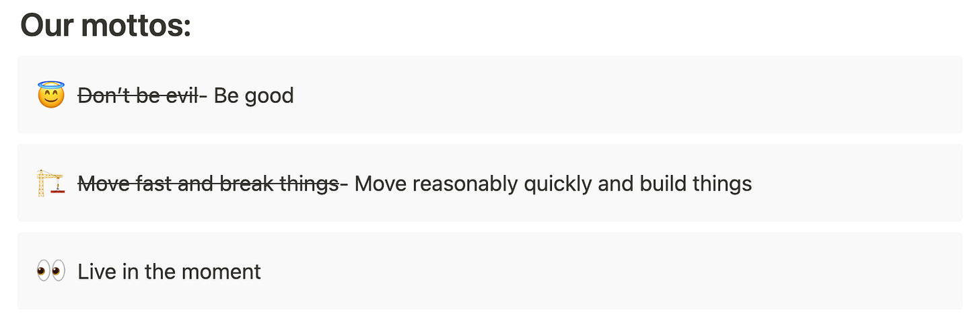The width and height of the screenshot is (980, 323).
Task: Click the "Our mottos:" heading
Action: (x=106, y=26)
